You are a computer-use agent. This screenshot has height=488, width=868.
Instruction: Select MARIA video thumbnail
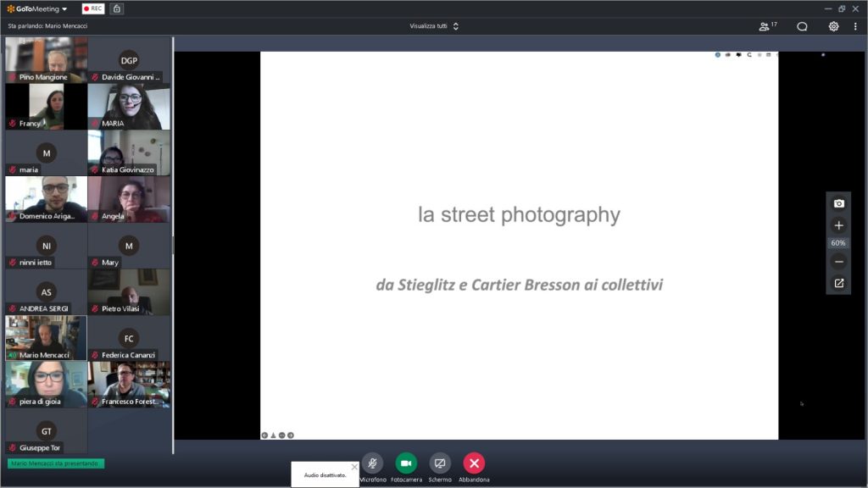pyautogui.click(x=129, y=106)
